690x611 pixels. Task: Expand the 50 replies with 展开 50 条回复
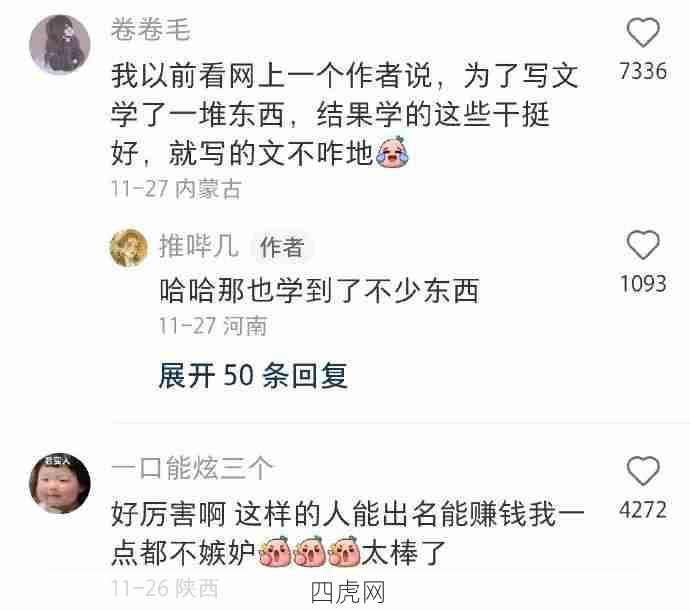tap(253, 375)
